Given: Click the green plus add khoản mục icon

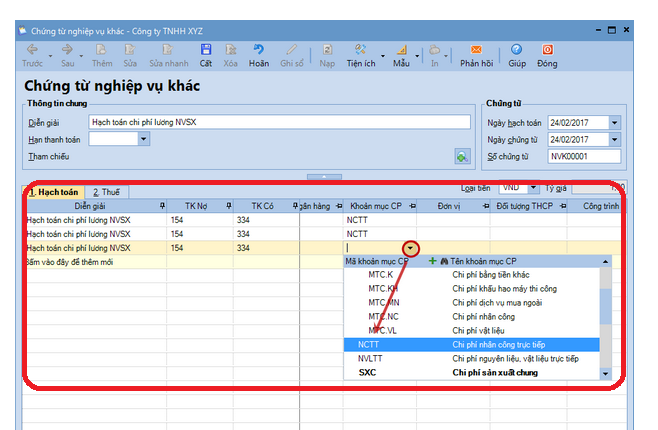Looking at the screenshot, I should tap(432, 261).
